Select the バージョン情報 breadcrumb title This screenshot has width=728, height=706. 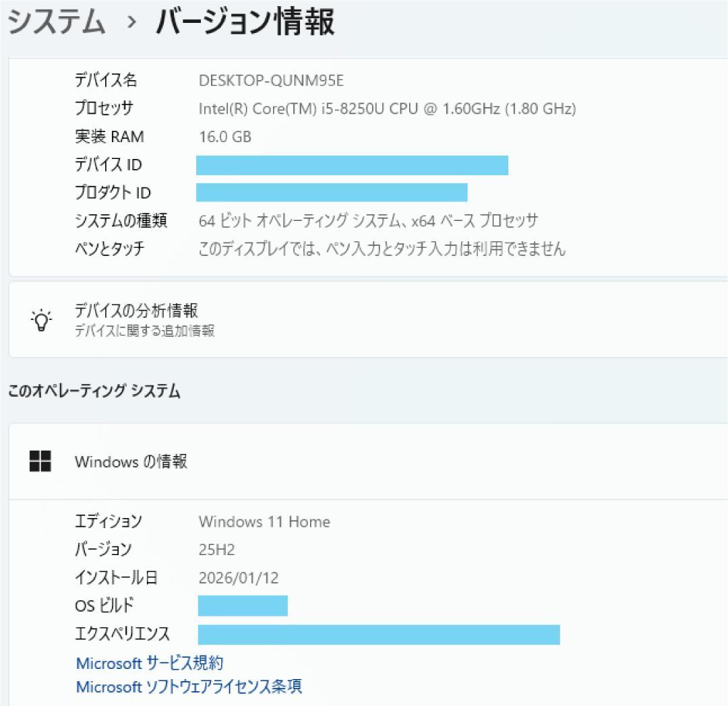[x=245, y=22]
